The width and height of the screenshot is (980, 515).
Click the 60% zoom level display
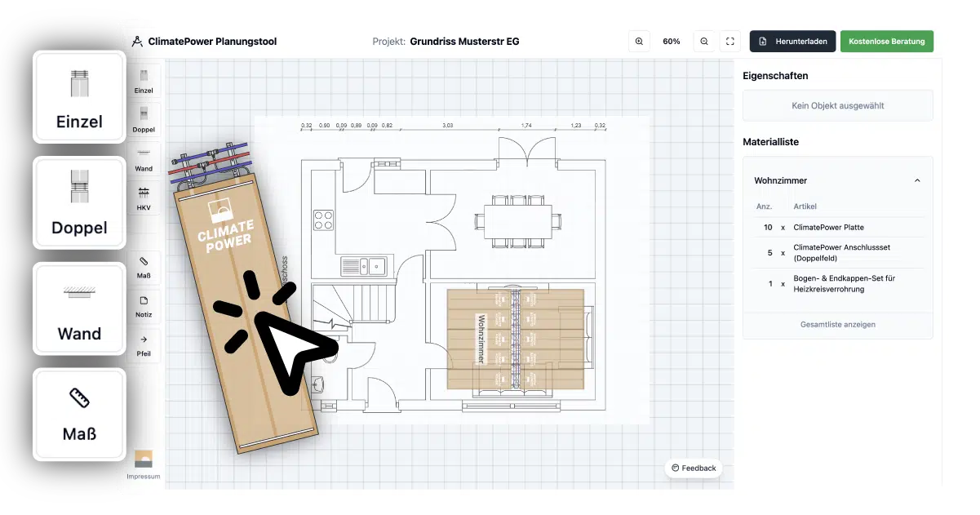(x=672, y=42)
